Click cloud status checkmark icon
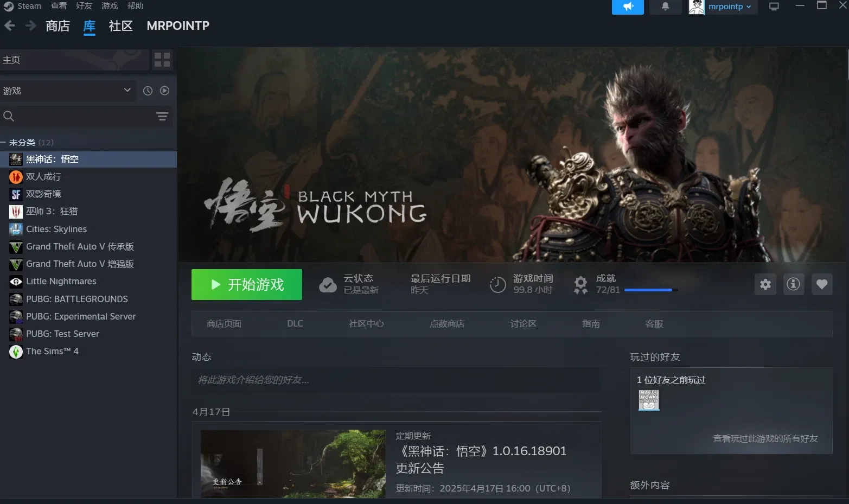Viewport: 849px width, 504px height. click(328, 284)
